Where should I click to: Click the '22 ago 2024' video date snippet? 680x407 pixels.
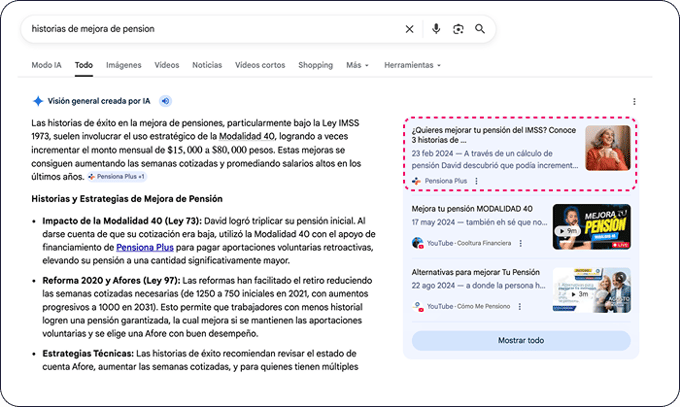tap(433, 286)
